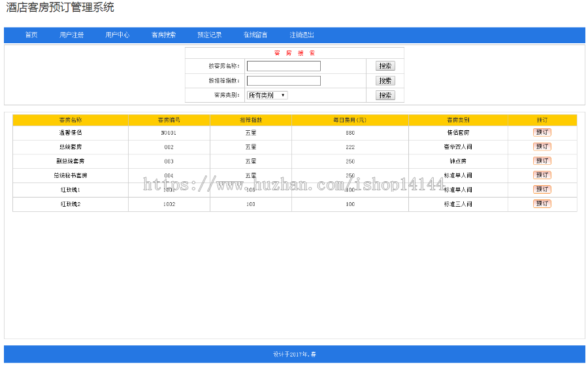Open the 所有类别 room category dropdown
Viewport: 588px width, 365px height.
pos(267,96)
